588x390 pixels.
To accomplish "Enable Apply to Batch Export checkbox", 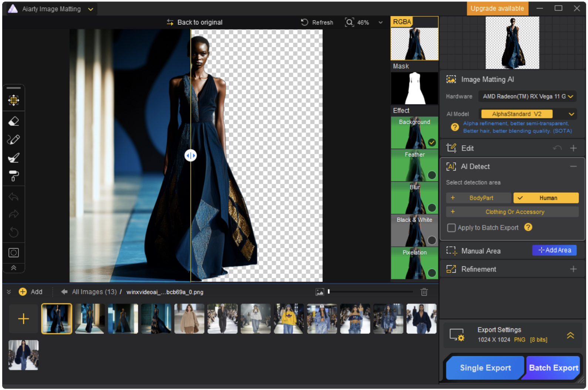I will (451, 228).
